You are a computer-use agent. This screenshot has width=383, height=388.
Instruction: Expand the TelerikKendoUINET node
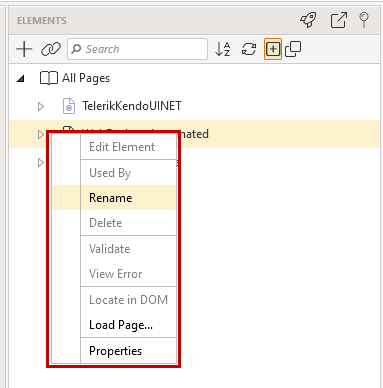[41, 107]
